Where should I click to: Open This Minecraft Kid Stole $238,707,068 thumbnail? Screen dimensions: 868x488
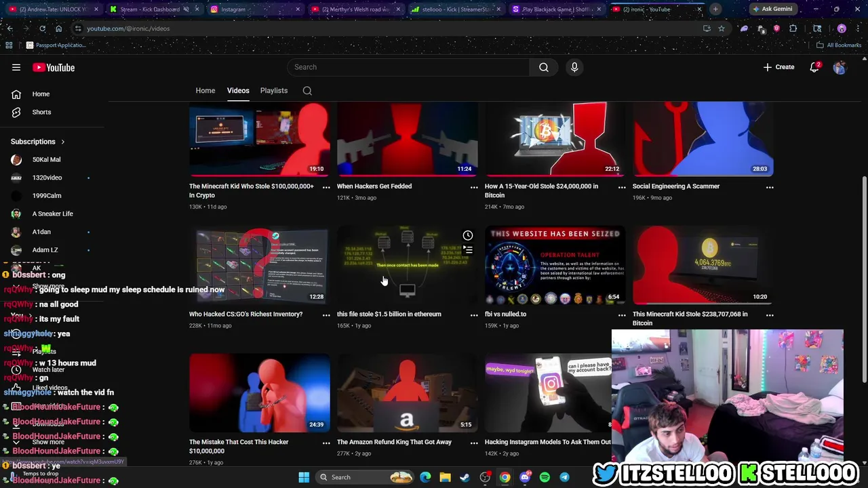pyautogui.click(x=703, y=264)
